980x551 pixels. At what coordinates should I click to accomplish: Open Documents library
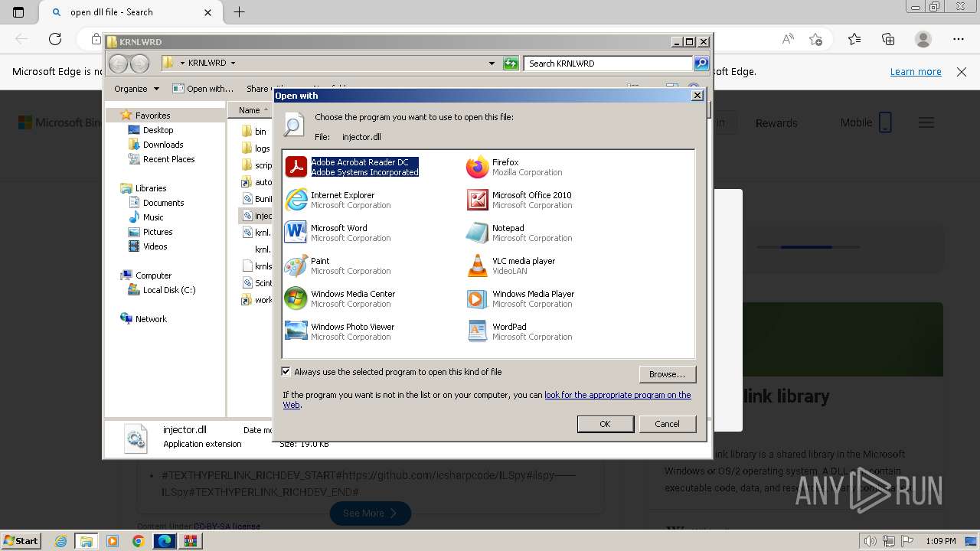(x=163, y=203)
